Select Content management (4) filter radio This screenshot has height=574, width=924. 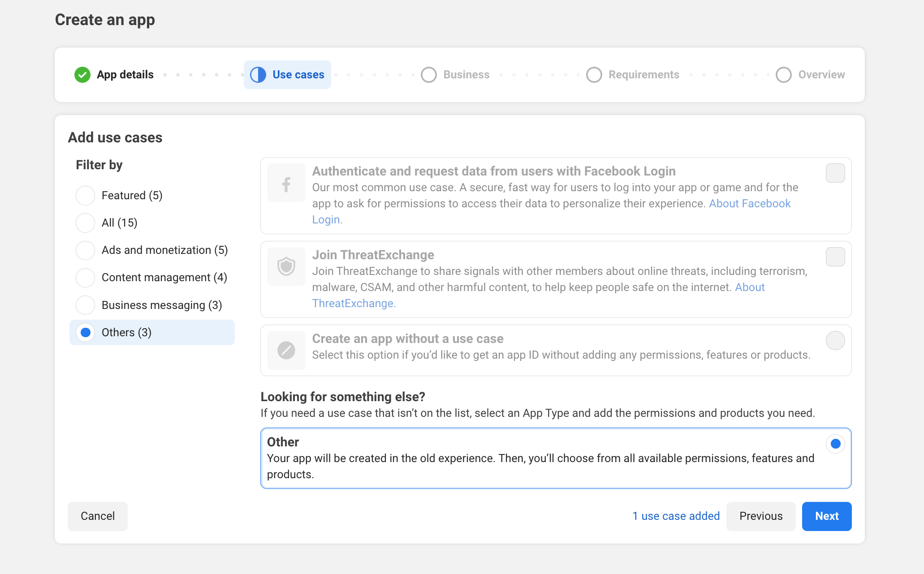click(x=85, y=278)
